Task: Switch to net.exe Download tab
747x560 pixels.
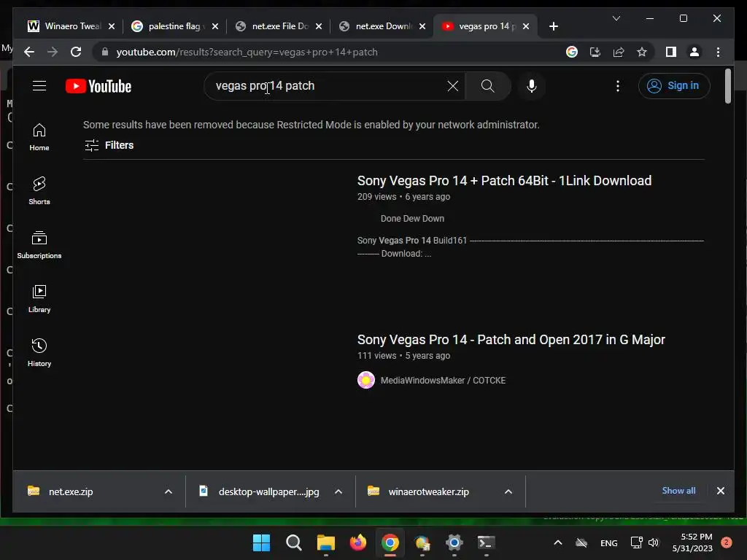Action: coord(382,26)
